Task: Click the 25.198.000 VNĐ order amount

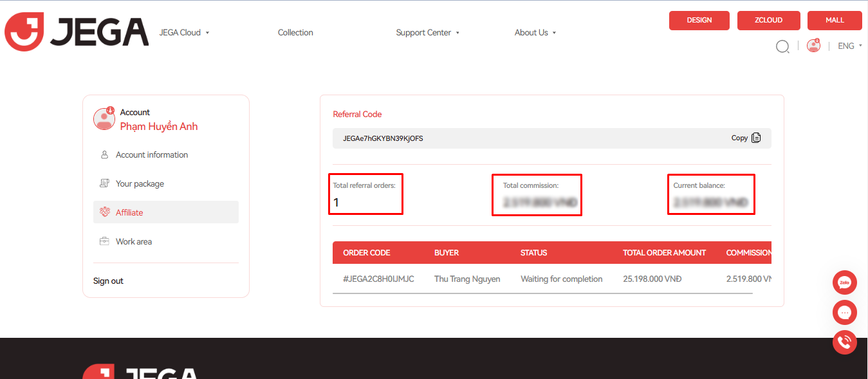Action: pyautogui.click(x=652, y=279)
